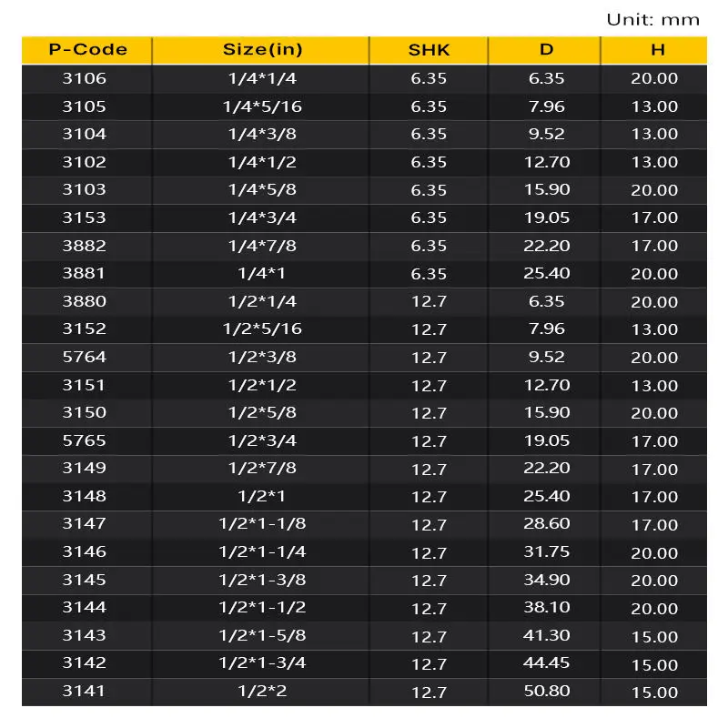Click the Size(in) column header
The width and height of the screenshot is (728, 728).
(x=262, y=50)
